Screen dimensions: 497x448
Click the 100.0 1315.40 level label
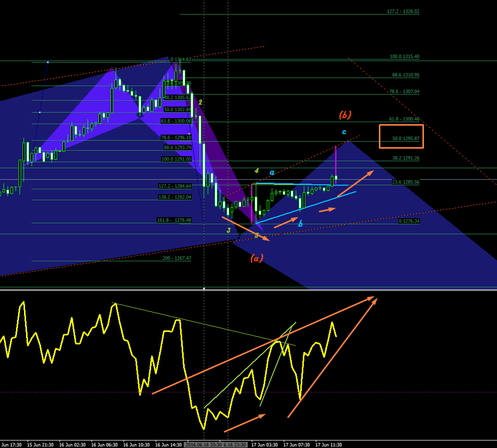coord(404,57)
